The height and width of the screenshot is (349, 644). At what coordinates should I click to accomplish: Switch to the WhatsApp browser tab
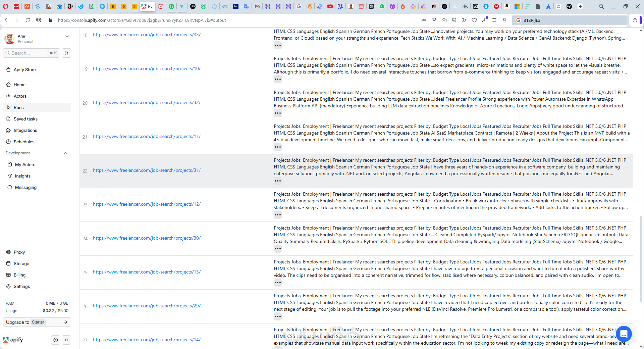[382, 6]
